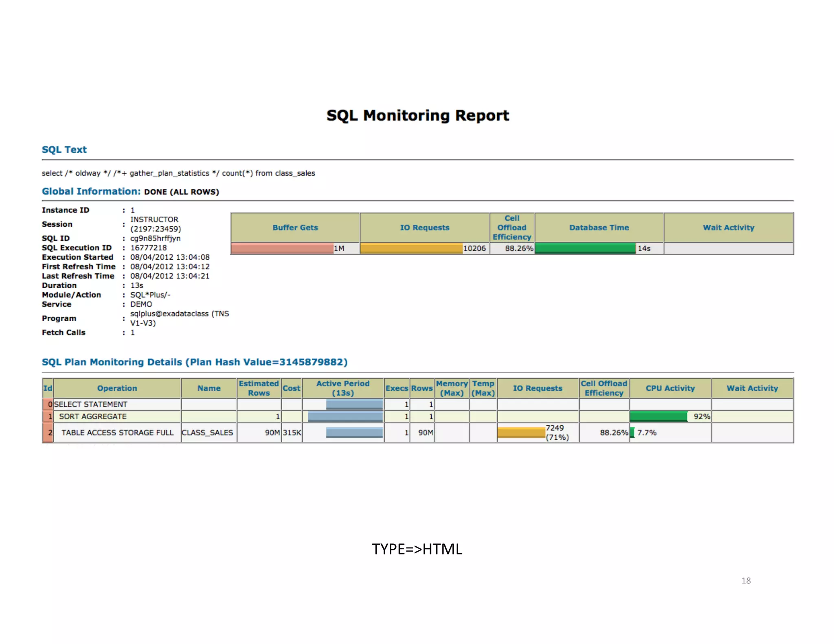Viewport: 834px width, 644px height.
Task: Click the Cell Offload Efficiency plan column header
Action: [604, 388]
